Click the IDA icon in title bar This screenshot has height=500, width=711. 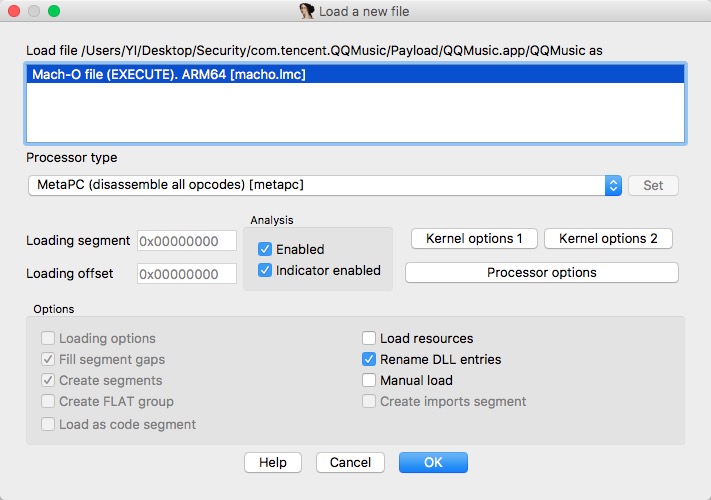tap(308, 11)
